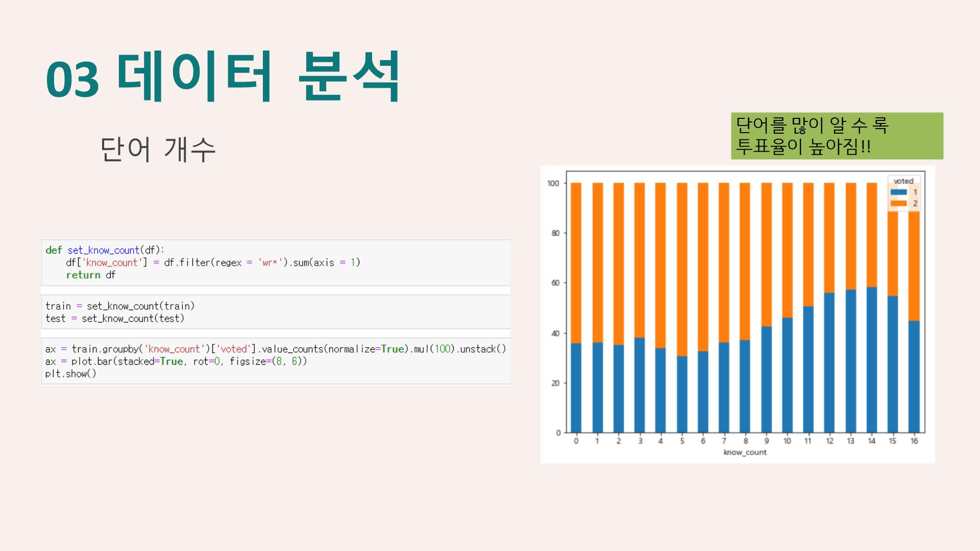The width and height of the screenshot is (980, 551).
Task: Select the '단어 개수' subtitle text
Action: click(x=158, y=149)
